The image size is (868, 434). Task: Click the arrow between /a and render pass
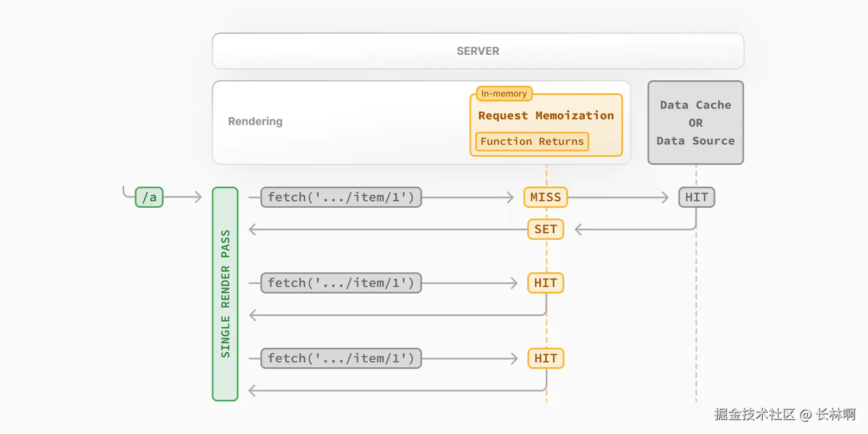183,197
